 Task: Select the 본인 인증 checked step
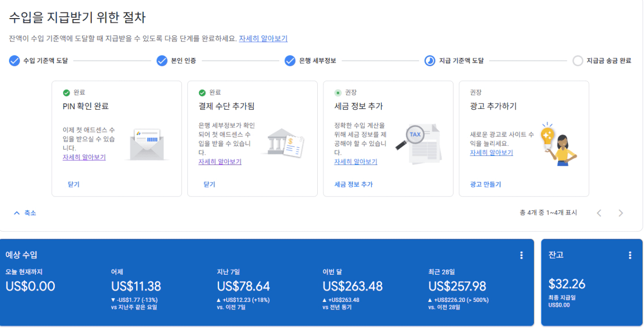click(162, 61)
